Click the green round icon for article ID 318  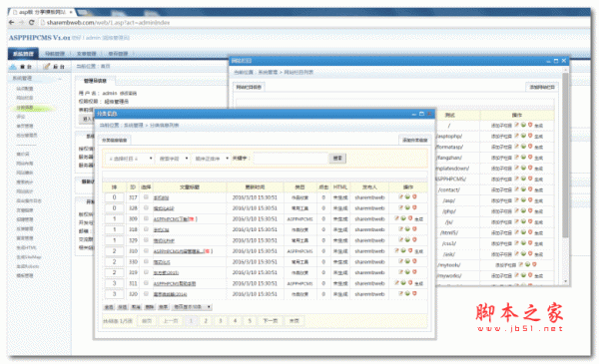407,229
